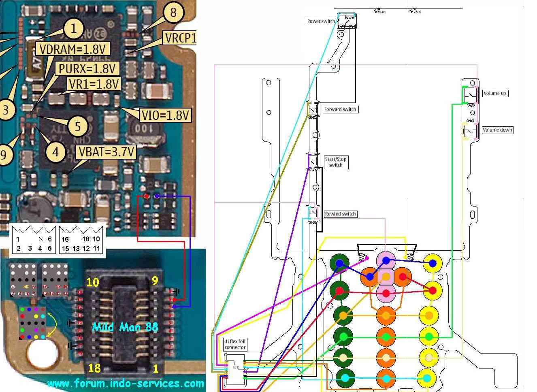Click the VBAT=3.7V label

click(106, 152)
